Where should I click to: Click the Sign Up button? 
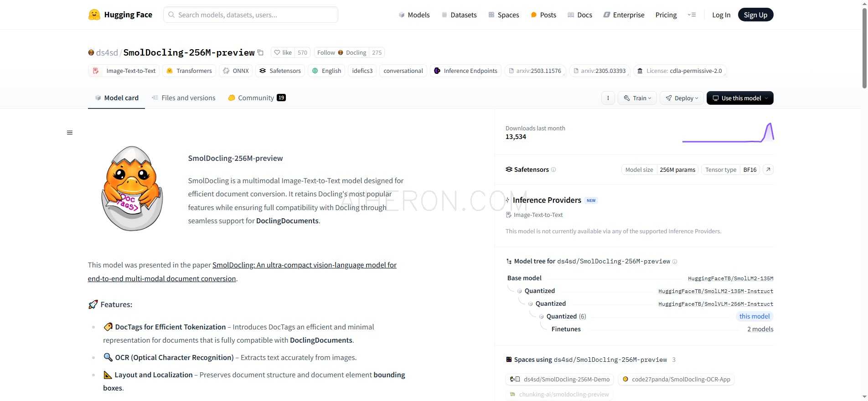(755, 15)
